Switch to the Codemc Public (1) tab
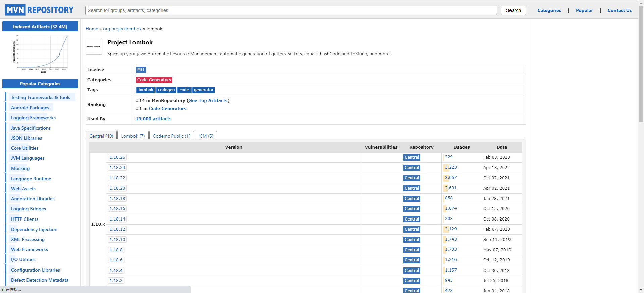Image resolution: width=644 pixels, height=293 pixels. point(171,136)
